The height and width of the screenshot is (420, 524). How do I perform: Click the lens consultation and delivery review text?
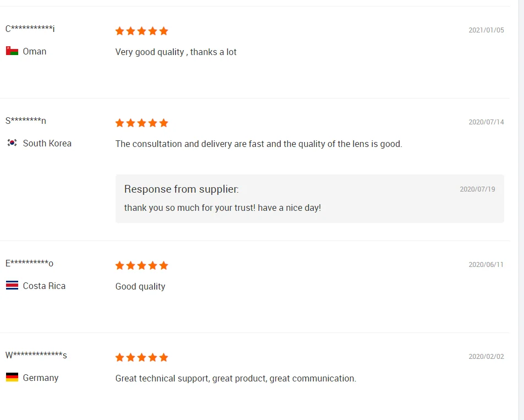(258, 144)
